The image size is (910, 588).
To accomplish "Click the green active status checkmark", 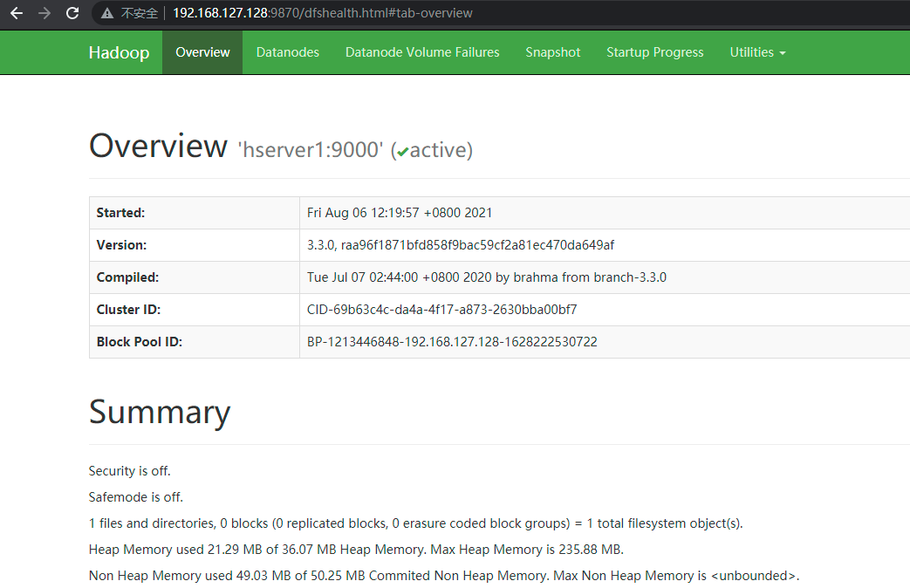I will pyautogui.click(x=402, y=150).
